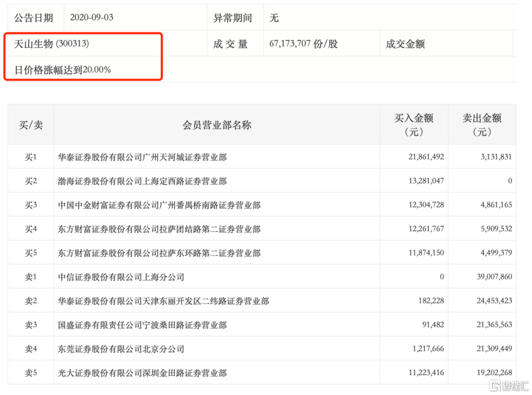Image resolution: width=532 pixels, height=395 pixels.
Task: Select the 买2 row label
Action: coord(31,181)
